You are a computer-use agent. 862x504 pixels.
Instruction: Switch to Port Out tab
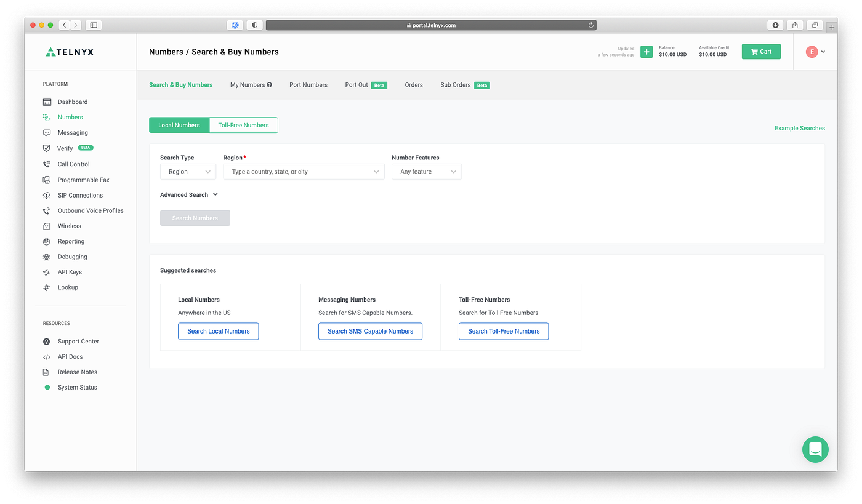[x=356, y=85]
